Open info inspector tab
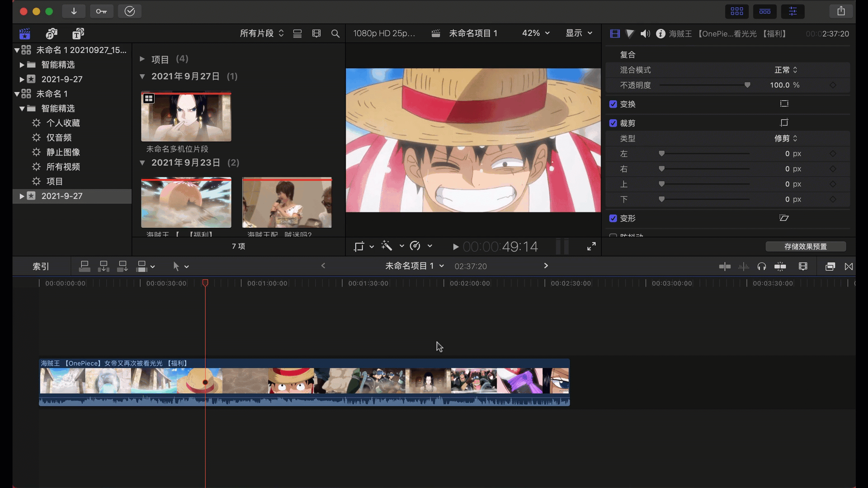Image resolution: width=868 pixels, height=488 pixels. pyautogui.click(x=660, y=34)
